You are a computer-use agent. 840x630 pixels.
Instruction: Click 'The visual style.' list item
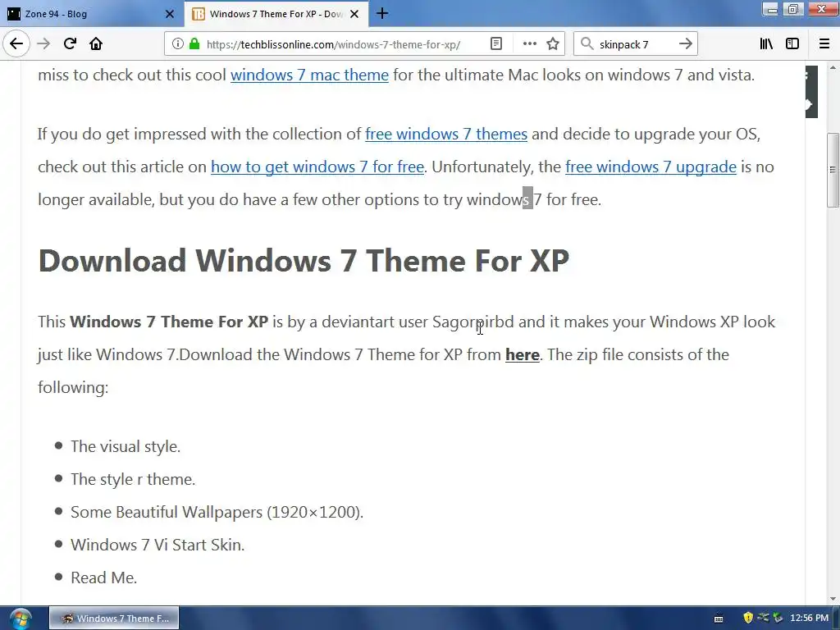tap(126, 446)
